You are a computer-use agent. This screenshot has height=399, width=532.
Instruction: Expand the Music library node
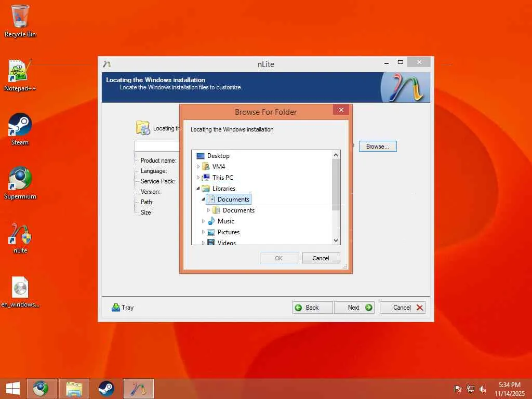(203, 221)
